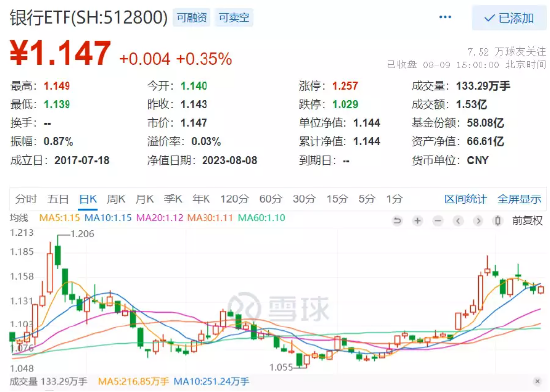Image resolution: width=550 pixels, height=392 pixels.
Task: Switch to the 五日 chart tab
Action: click(x=58, y=199)
